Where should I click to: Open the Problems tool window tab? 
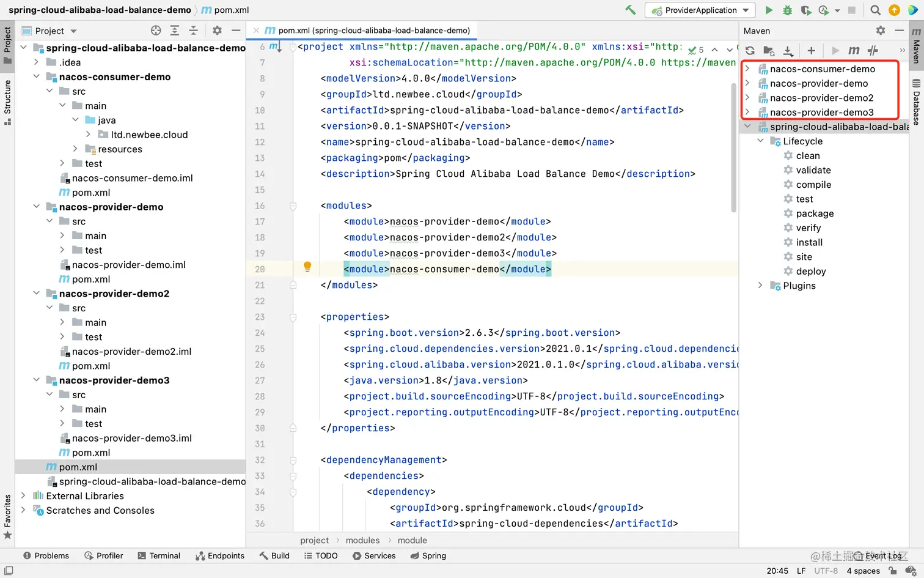(46, 555)
